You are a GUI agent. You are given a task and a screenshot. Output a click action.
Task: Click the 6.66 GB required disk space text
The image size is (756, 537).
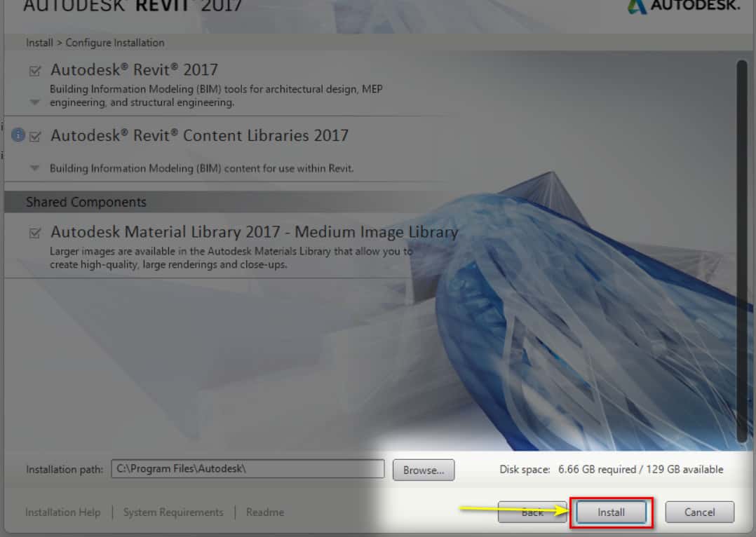pyautogui.click(x=597, y=470)
